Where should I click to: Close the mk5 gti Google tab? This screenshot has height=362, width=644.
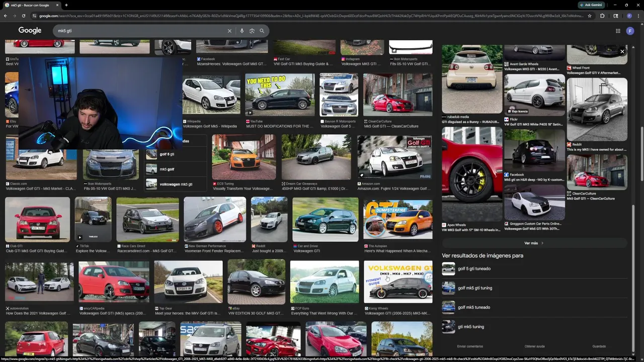pos(57,5)
